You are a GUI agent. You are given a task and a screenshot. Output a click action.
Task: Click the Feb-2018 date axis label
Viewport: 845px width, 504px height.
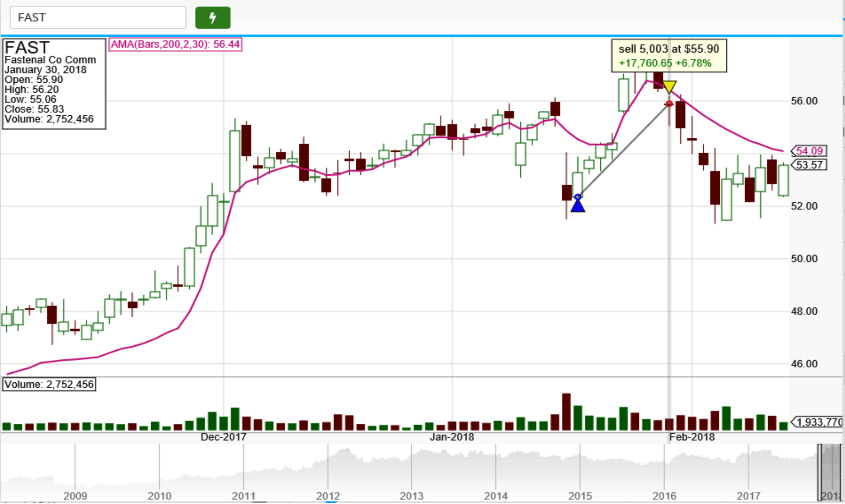coord(692,437)
